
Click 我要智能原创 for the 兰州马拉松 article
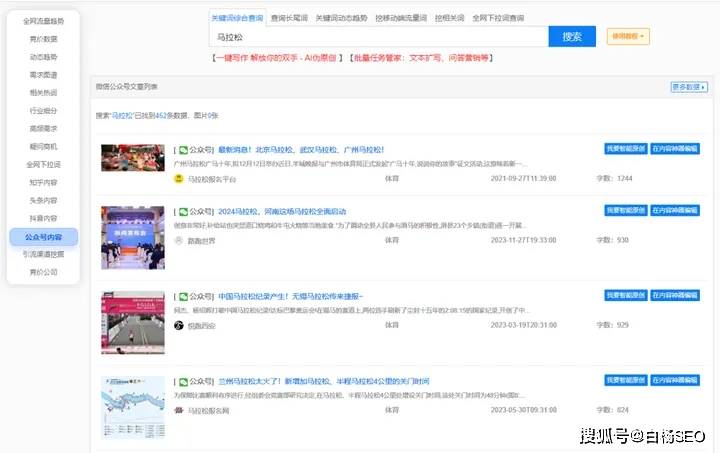(626, 380)
